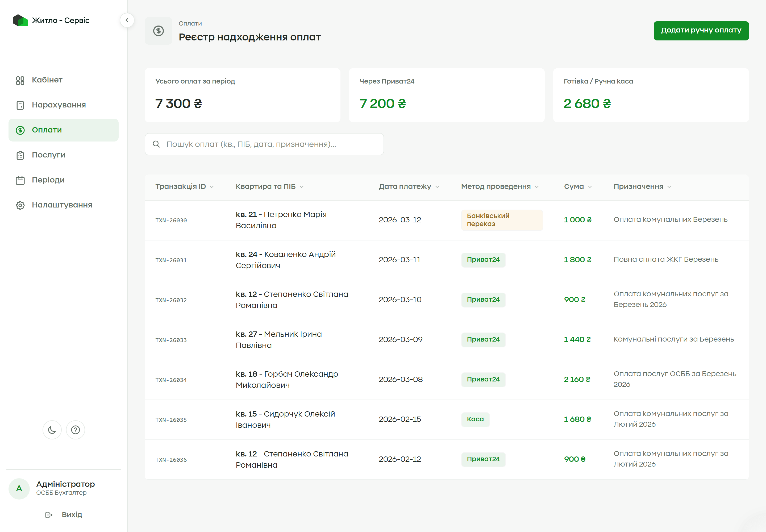This screenshot has width=766, height=532.
Task: Click the Додати ручну оплату button
Action: pos(701,31)
